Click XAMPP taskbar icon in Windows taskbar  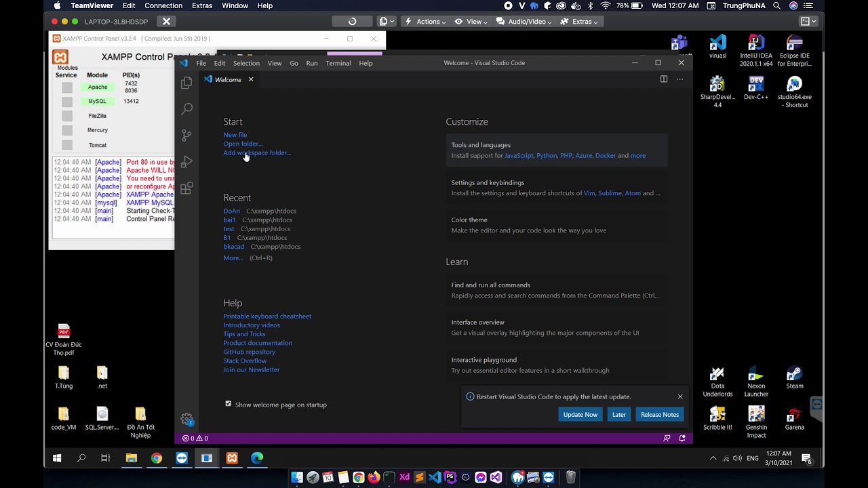[232, 458]
